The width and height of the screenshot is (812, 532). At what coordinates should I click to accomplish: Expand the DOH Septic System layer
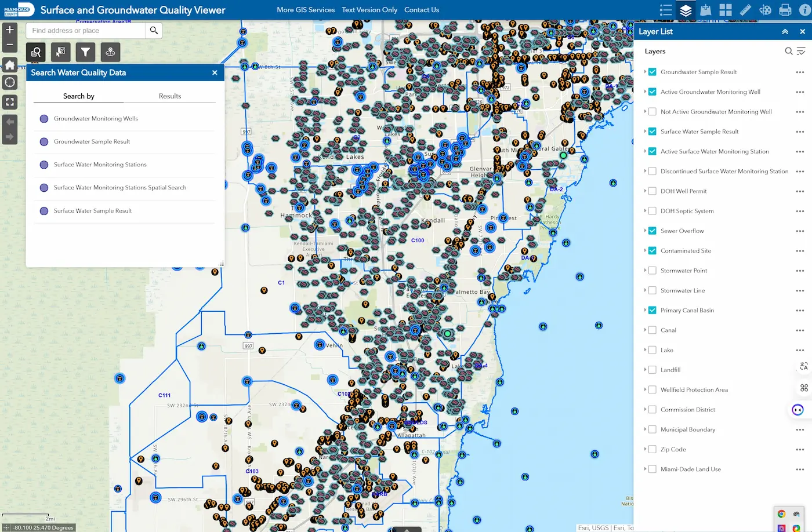[645, 211]
